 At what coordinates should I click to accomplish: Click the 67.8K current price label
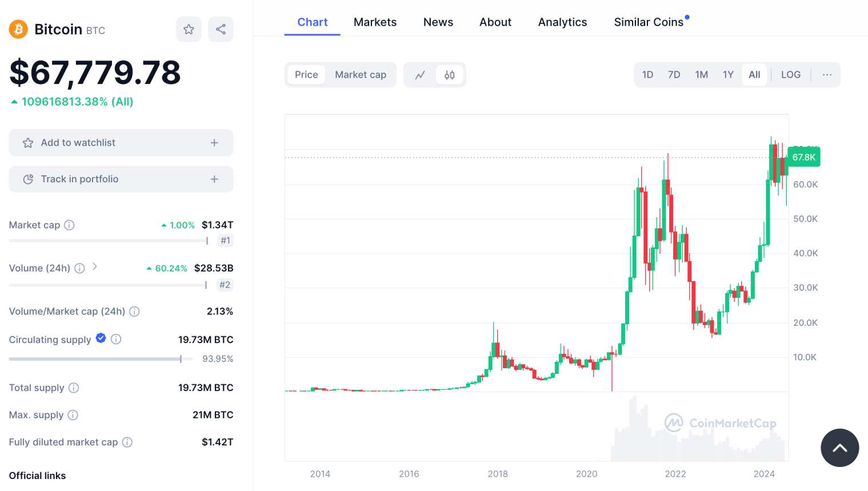click(804, 157)
